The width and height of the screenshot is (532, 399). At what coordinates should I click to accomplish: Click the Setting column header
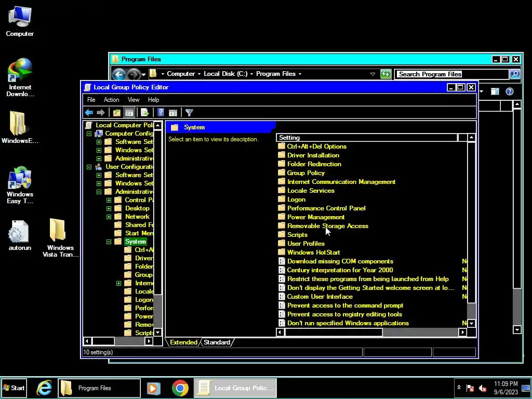(367, 137)
